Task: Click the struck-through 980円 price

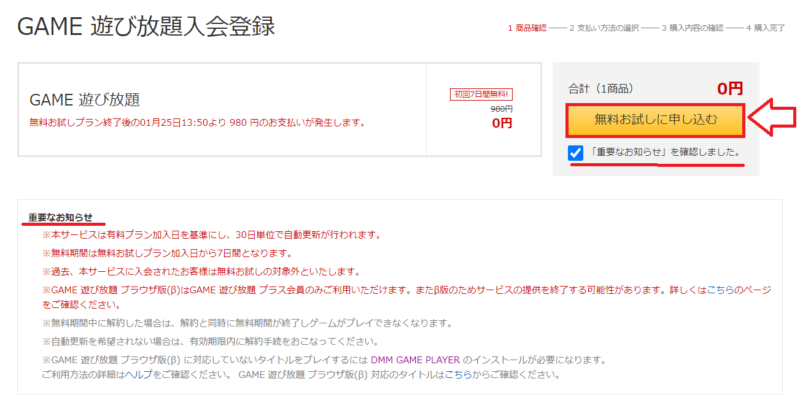Action: [502, 109]
